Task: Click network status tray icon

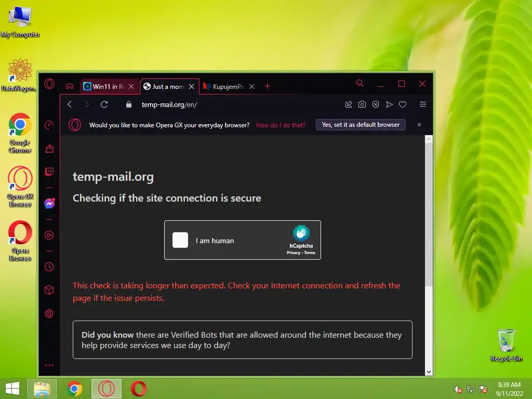Action: pyautogui.click(x=471, y=389)
